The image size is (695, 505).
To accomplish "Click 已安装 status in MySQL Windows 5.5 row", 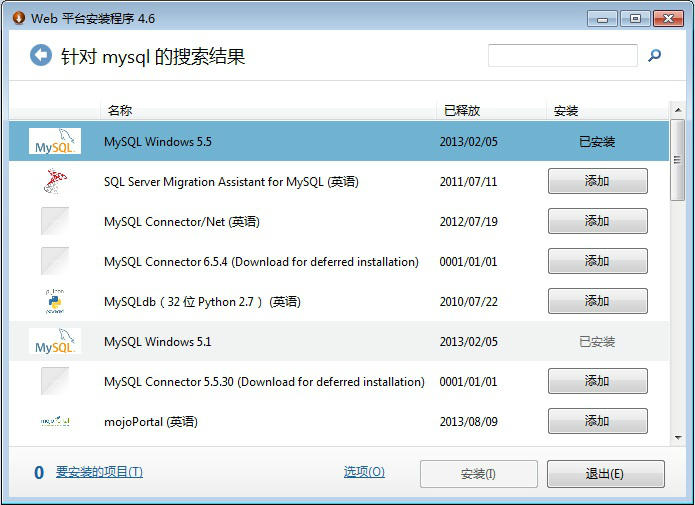I will pyautogui.click(x=597, y=141).
